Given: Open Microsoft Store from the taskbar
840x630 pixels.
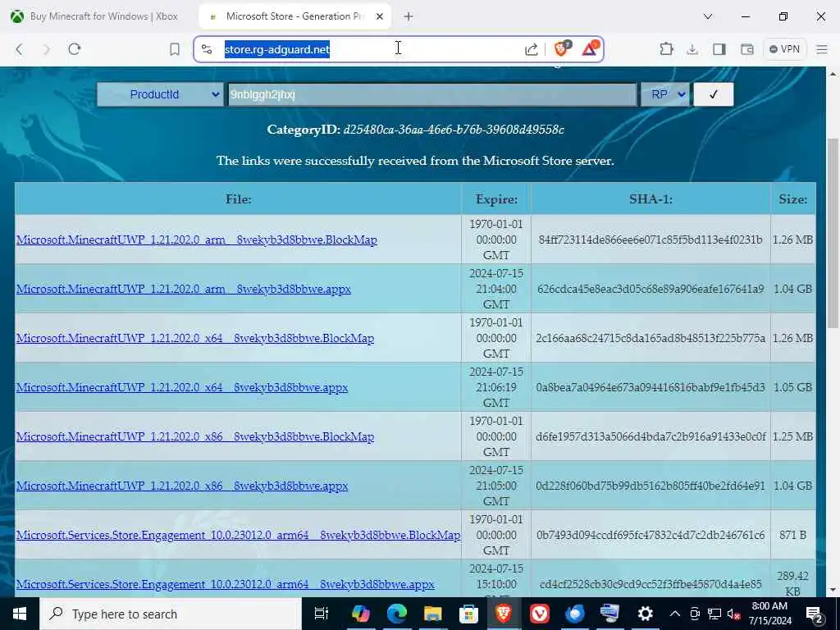Looking at the screenshot, I should coord(468,614).
